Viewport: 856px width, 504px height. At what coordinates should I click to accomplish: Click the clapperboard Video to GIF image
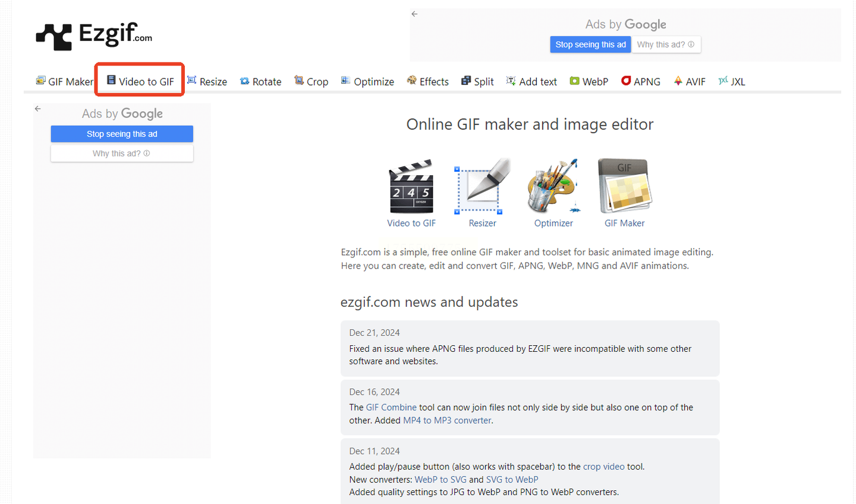coord(411,186)
